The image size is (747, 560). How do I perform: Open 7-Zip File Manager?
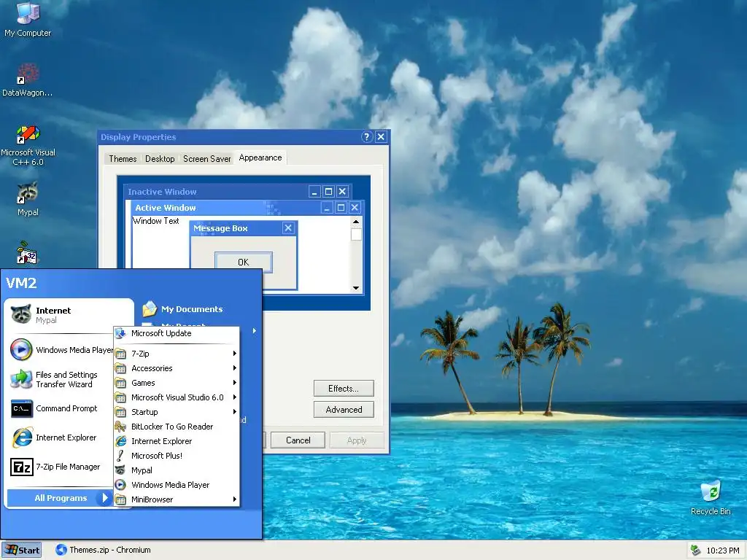(x=62, y=467)
